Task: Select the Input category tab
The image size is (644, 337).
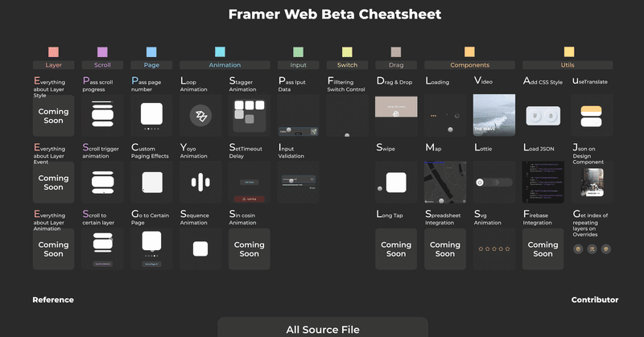Action: (x=298, y=65)
